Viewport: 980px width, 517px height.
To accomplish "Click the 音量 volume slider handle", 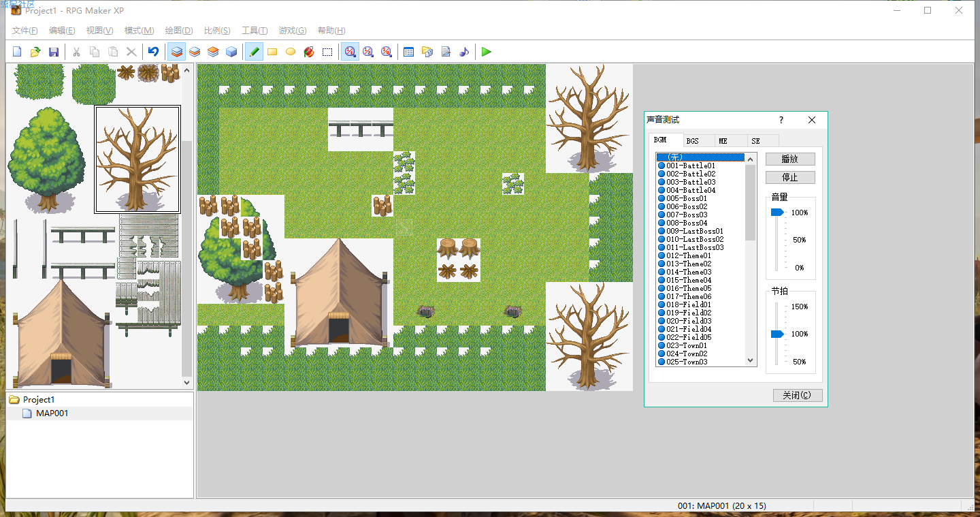I will [777, 213].
